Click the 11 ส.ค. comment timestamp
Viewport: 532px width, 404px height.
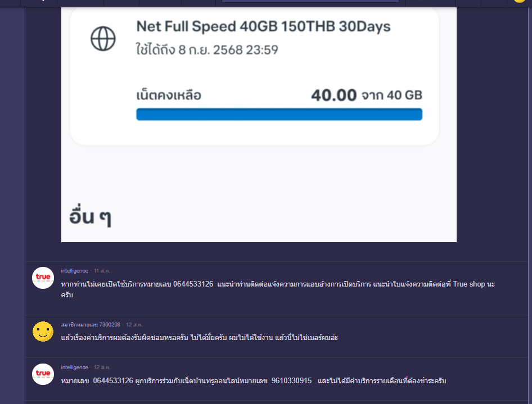[x=102, y=271]
